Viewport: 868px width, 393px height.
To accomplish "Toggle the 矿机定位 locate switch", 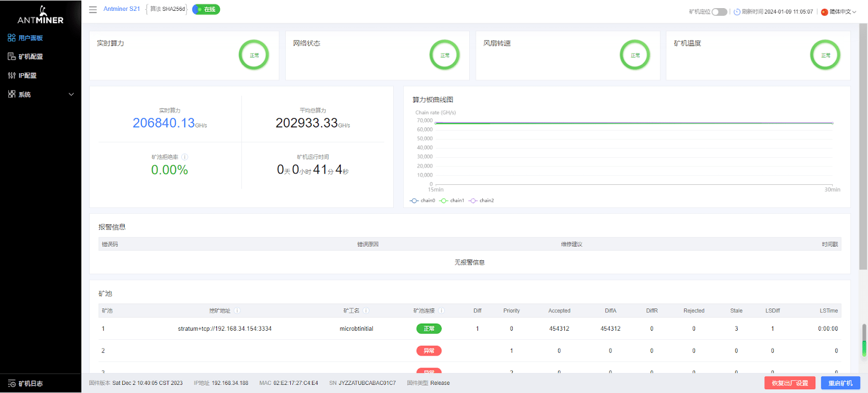I will pyautogui.click(x=719, y=11).
